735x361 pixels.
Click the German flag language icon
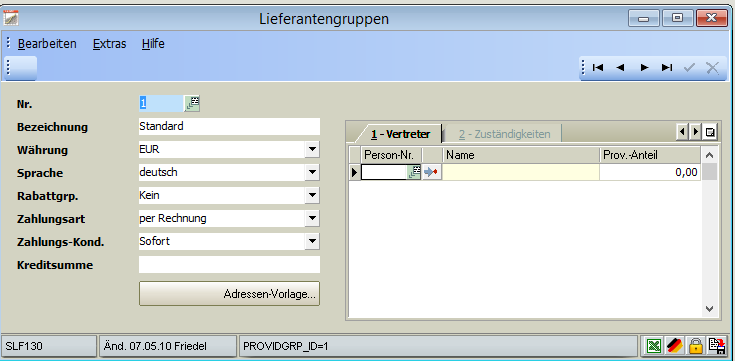[674, 346]
